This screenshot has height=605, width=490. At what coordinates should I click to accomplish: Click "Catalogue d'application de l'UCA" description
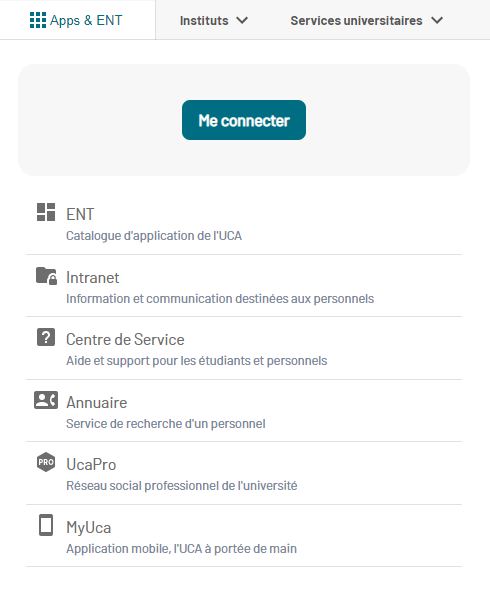(x=154, y=236)
